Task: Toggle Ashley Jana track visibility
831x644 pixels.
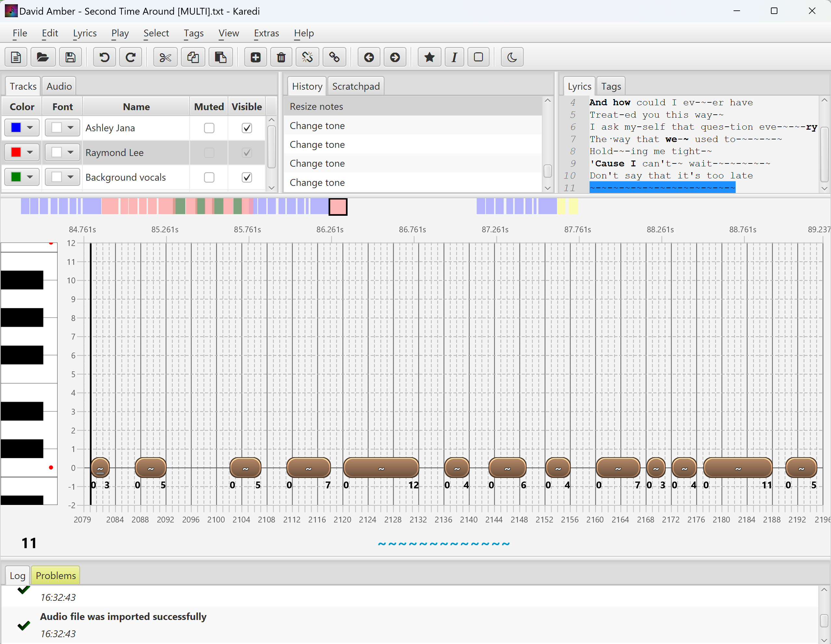Action: [x=247, y=128]
